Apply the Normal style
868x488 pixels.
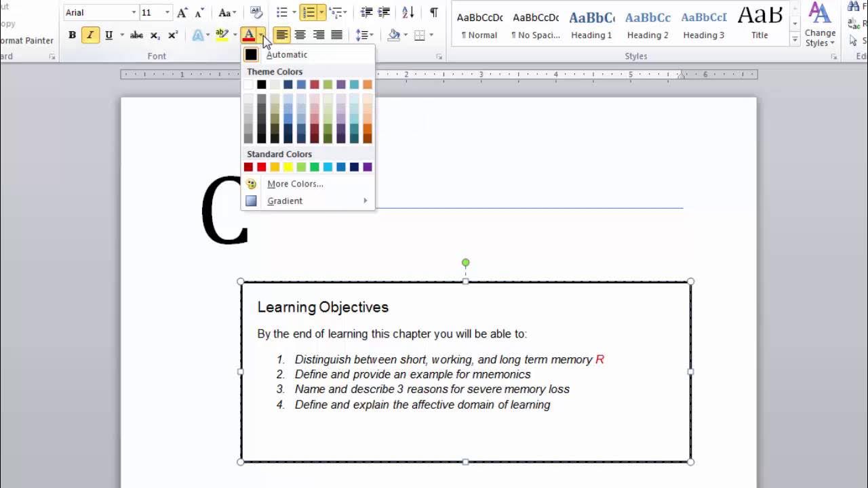click(479, 24)
